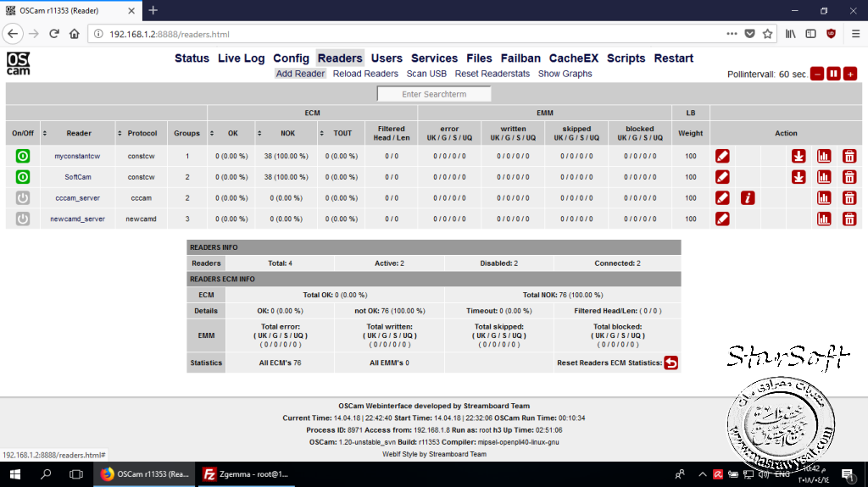Enable the newcamd_server reader power toggle
Image resolution: width=868 pixels, height=487 pixels.
point(23,219)
